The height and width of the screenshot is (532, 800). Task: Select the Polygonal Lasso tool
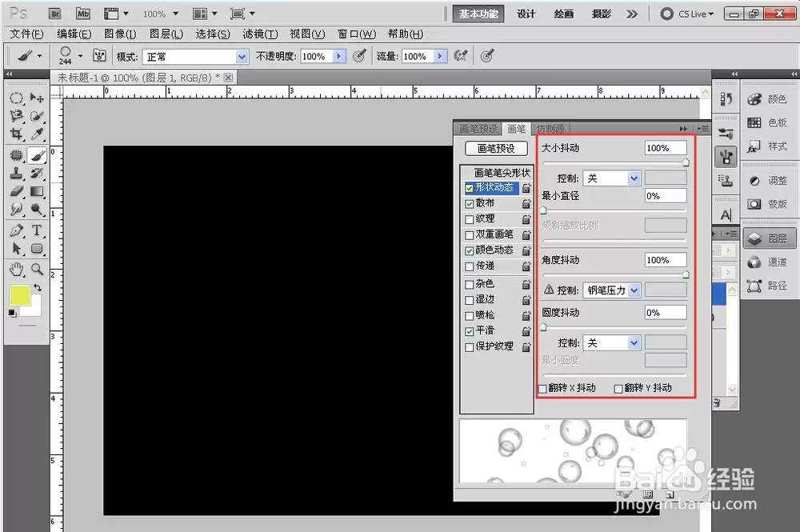[16, 116]
